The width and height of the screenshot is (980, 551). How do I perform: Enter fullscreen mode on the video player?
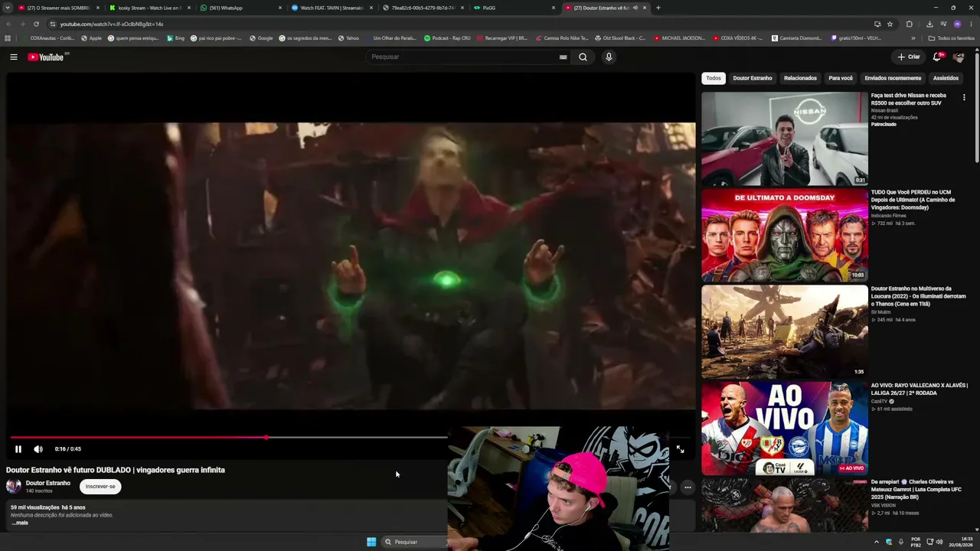coord(680,449)
